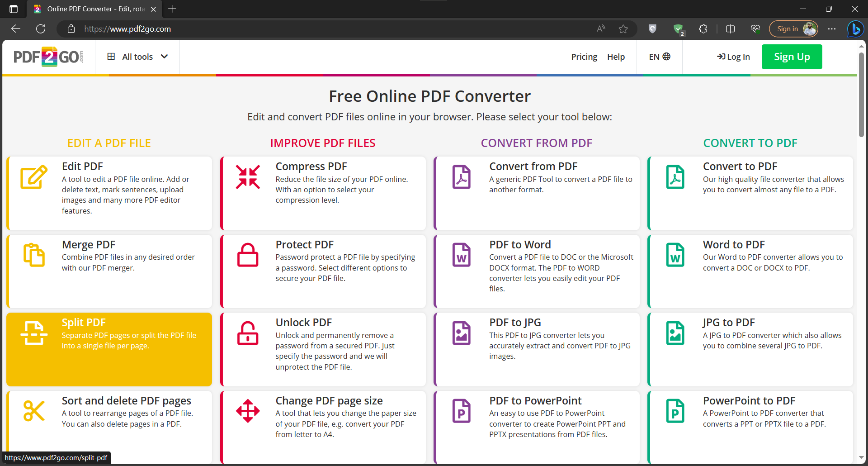Click the Compress PDF arrows icon
Viewport: 868px width, 466px height.
[248, 177]
